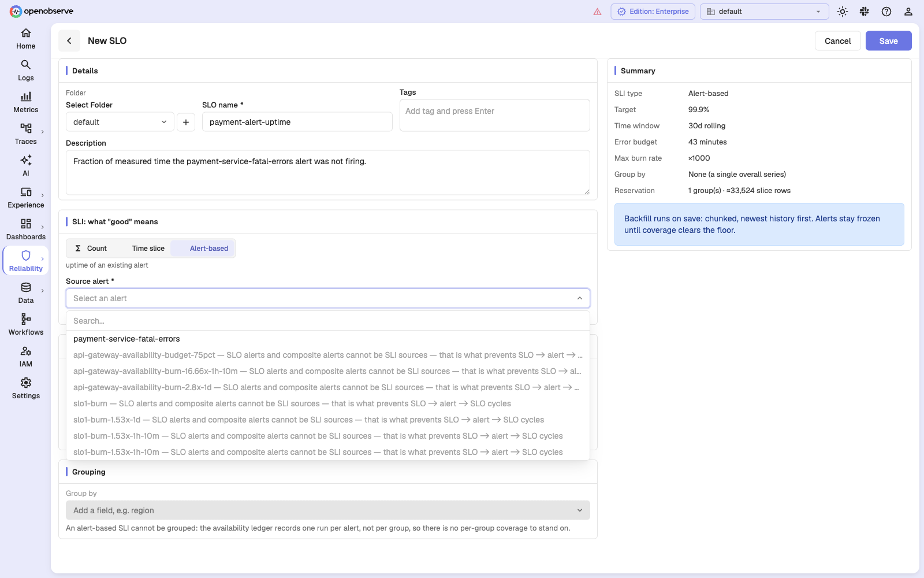Click the 'Alert-based' summary value

(x=708, y=93)
